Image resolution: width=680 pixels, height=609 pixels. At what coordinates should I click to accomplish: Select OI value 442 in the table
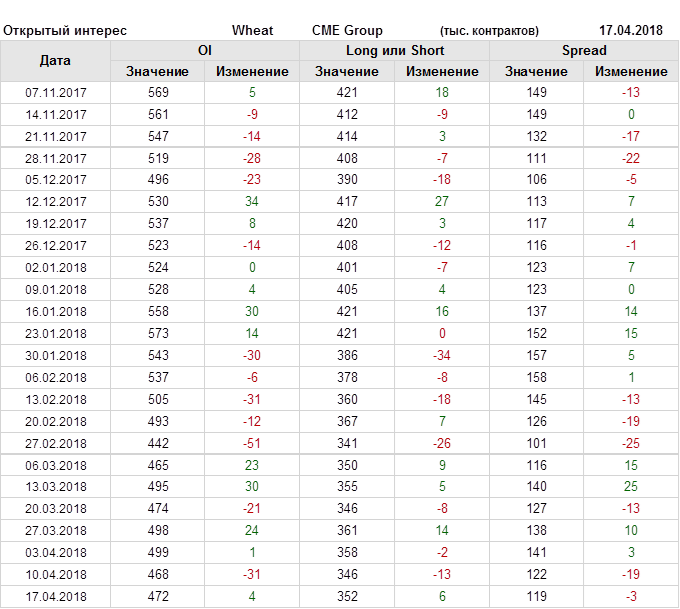click(157, 443)
